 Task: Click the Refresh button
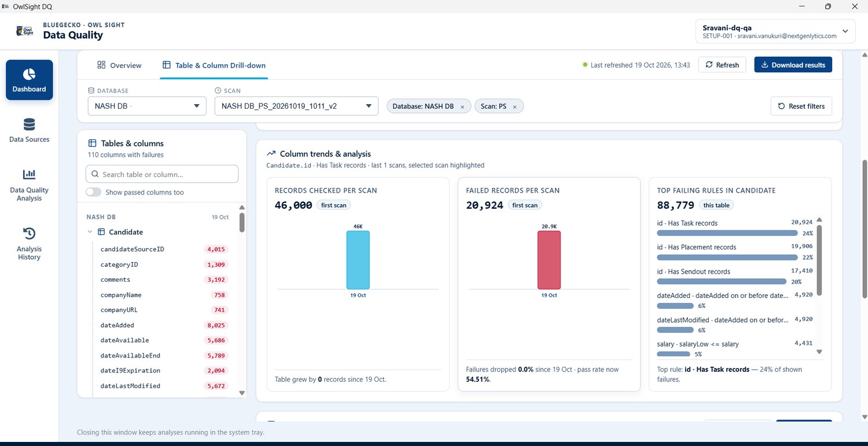[x=722, y=65]
